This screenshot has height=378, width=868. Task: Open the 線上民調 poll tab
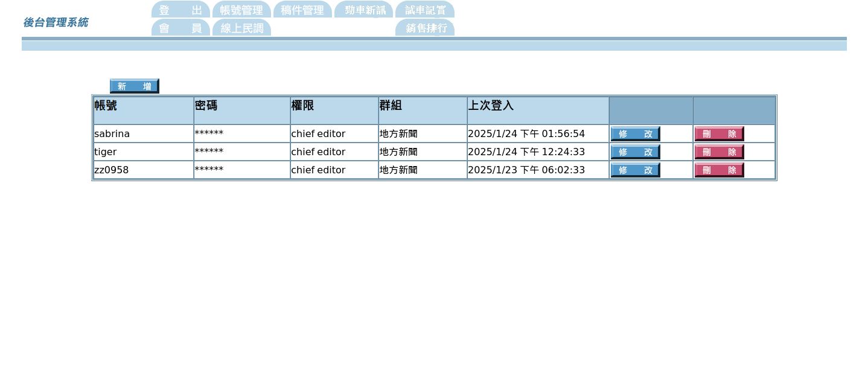tap(241, 28)
